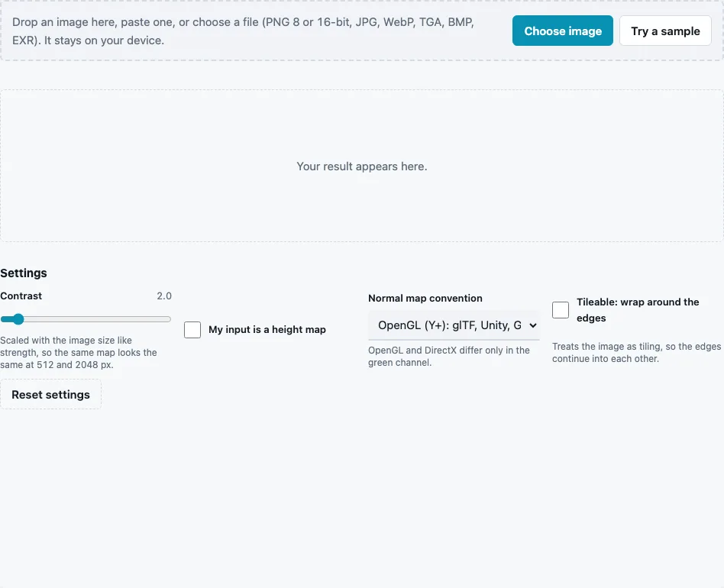
Task: Click the Reset settings button
Action: click(51, 395)
